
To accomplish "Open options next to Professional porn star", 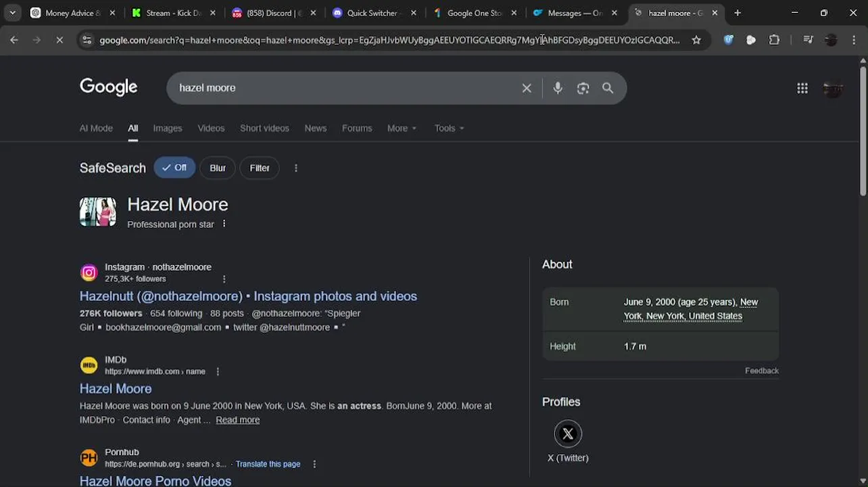I will [x=224, y=224].
